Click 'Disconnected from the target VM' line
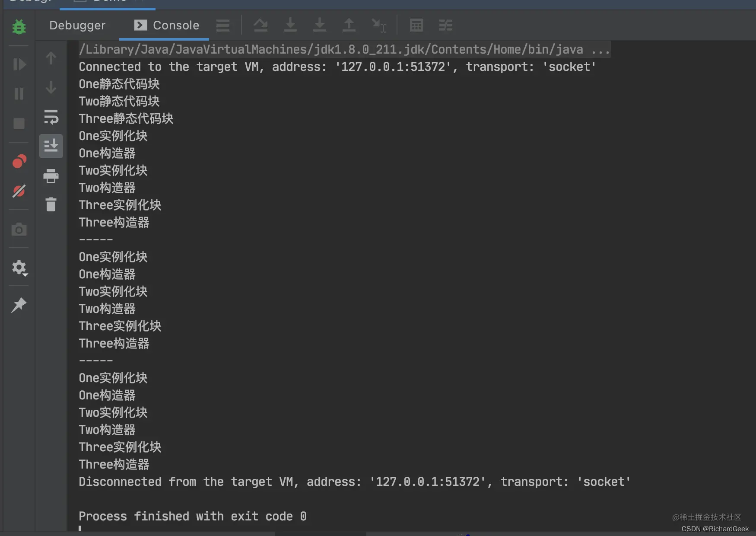Screen dimensions: 756x536 point(355,482)
